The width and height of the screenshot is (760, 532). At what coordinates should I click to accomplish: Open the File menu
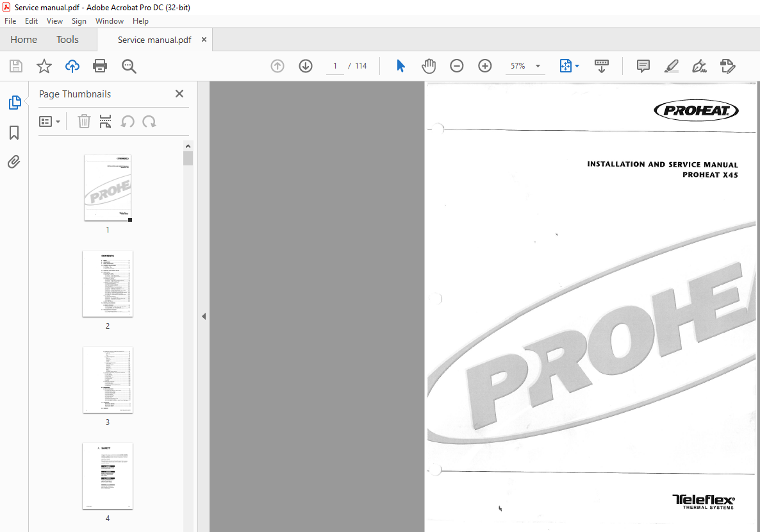pyautogui.click(x=10, y=21)
